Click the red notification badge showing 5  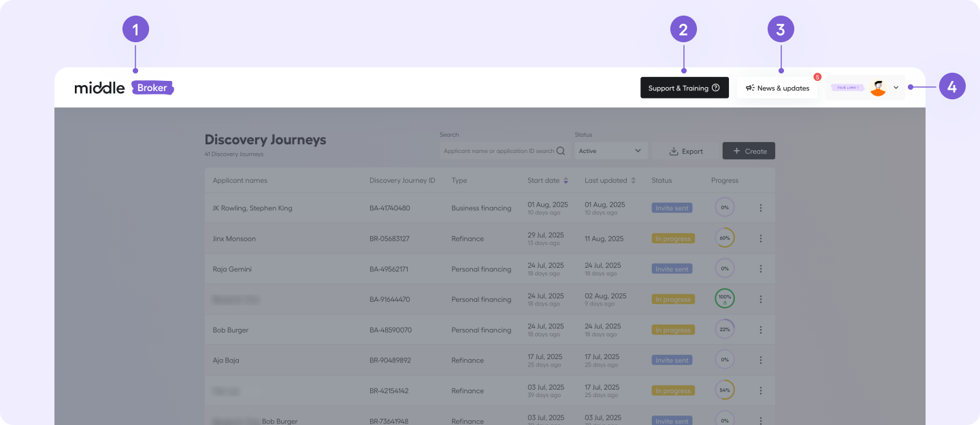pos(817,77)
